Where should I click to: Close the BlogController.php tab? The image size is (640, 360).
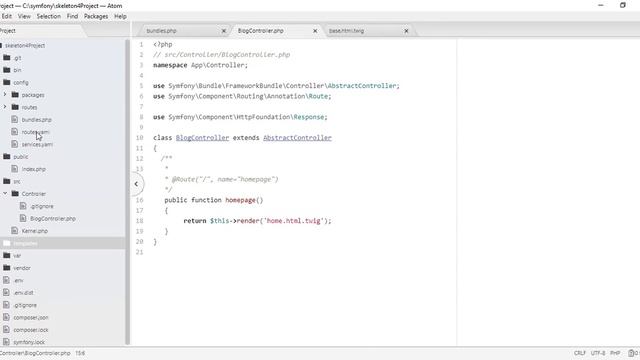coord(315,31)
